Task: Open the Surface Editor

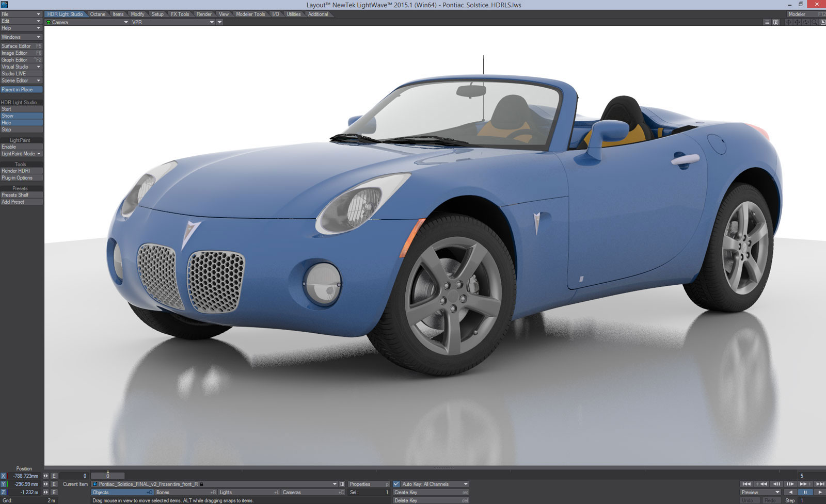Action: click(x=21, y=46)
